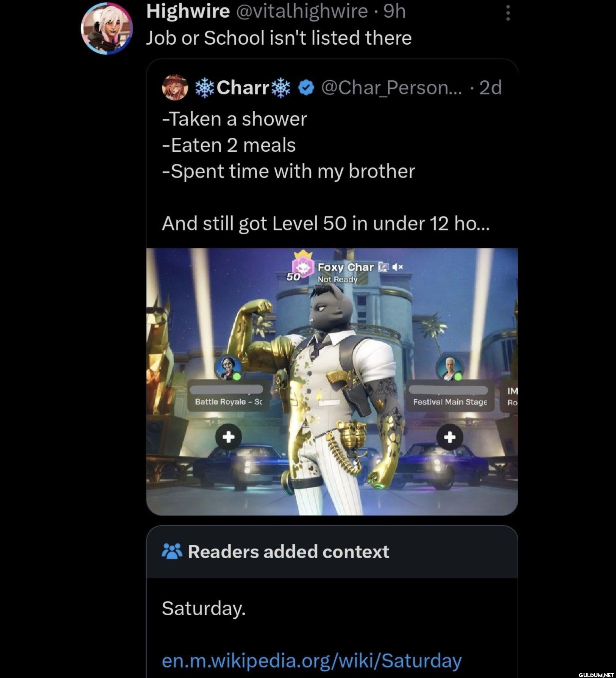Screen dimensions: 616x678
Task: Open Charr's small profile avatar
Action: point(175,87)
